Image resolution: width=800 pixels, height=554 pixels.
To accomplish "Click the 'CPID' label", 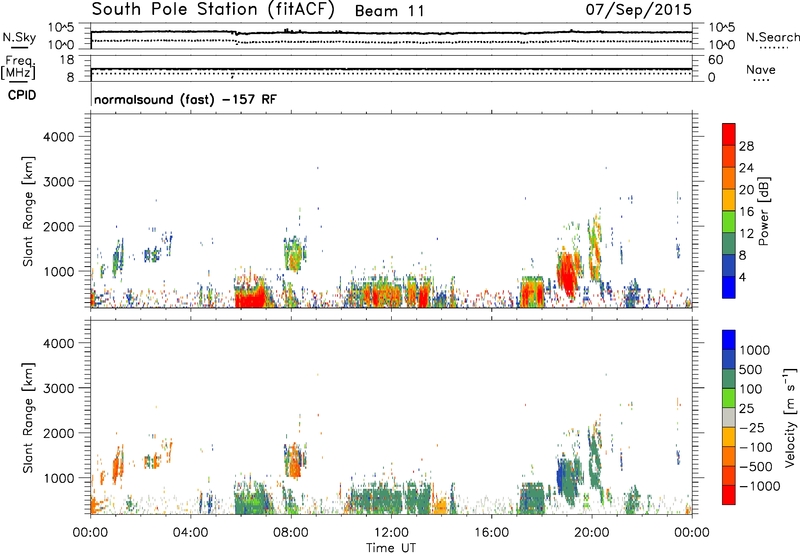I will pos(22,95).
